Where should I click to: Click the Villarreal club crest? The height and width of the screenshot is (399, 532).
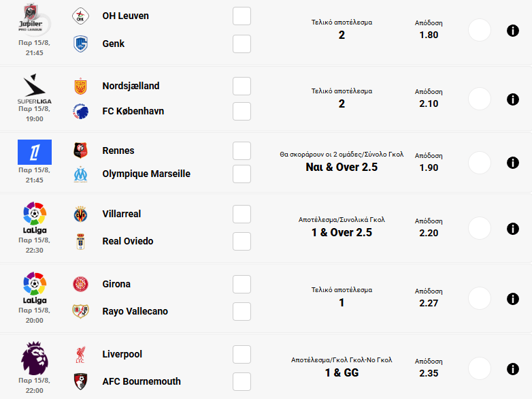pos(81,214)
